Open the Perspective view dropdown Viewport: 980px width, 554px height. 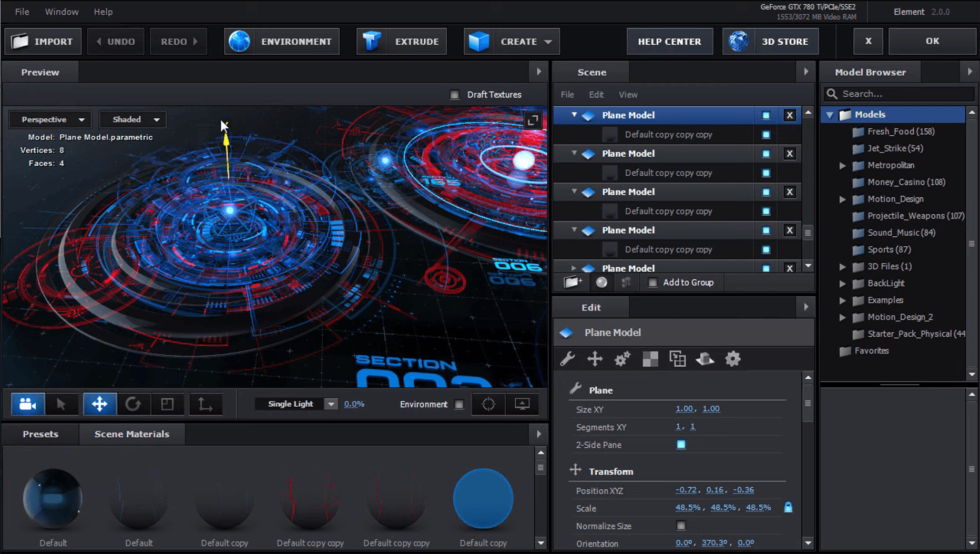[50, 119]
